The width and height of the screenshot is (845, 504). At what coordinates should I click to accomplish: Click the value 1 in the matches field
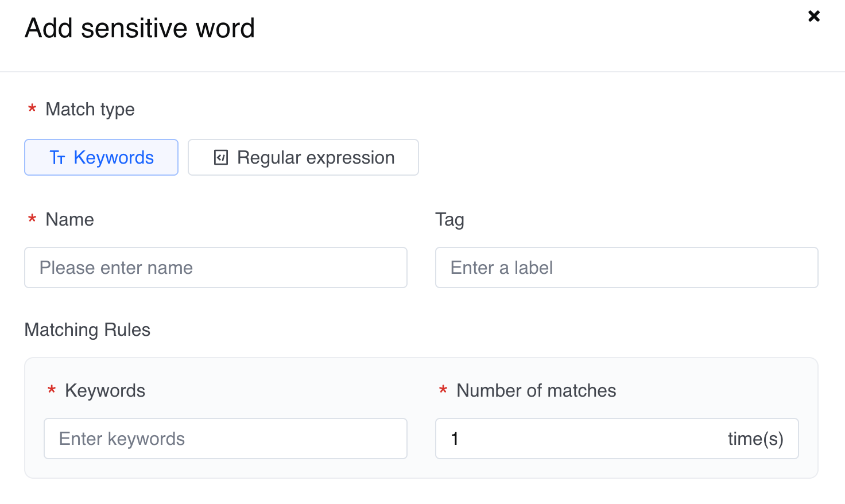(455, 439)
